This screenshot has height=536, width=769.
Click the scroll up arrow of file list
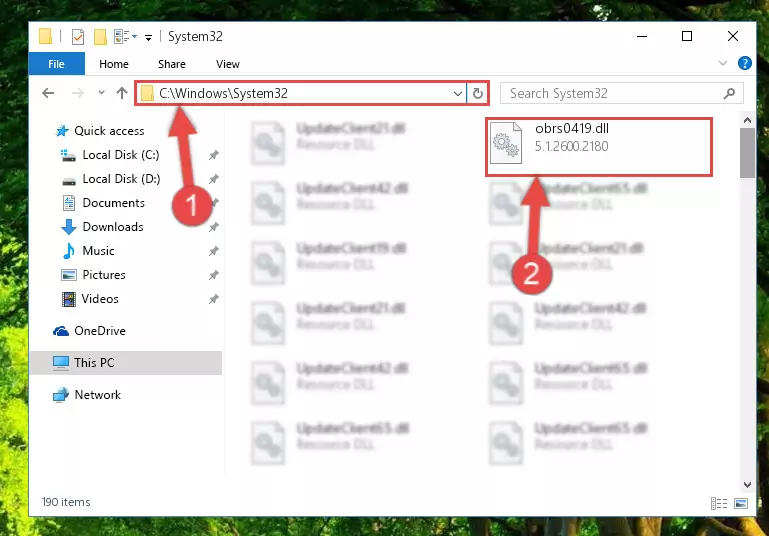coord(747,120)
